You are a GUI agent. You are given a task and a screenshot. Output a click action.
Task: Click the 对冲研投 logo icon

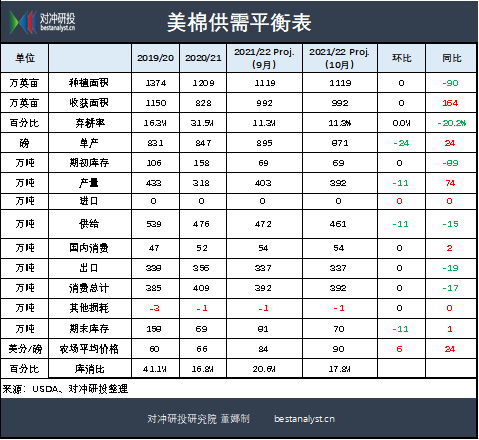tap(23, 22)
